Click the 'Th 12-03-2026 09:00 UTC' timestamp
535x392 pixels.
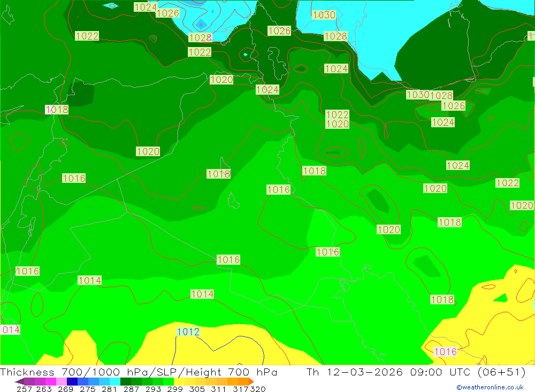pyautogui.click(x=388, y=372)
